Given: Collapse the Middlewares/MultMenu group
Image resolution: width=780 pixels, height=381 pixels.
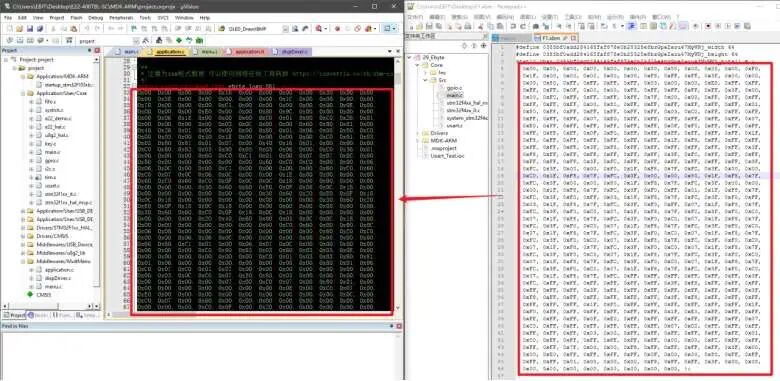Looking at the screenshot, I should (x=23, y=261).
